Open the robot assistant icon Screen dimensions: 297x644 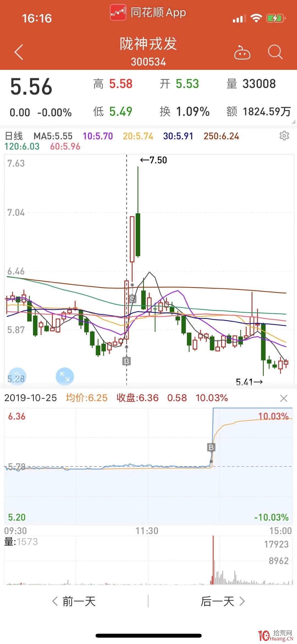coord(242,52)
